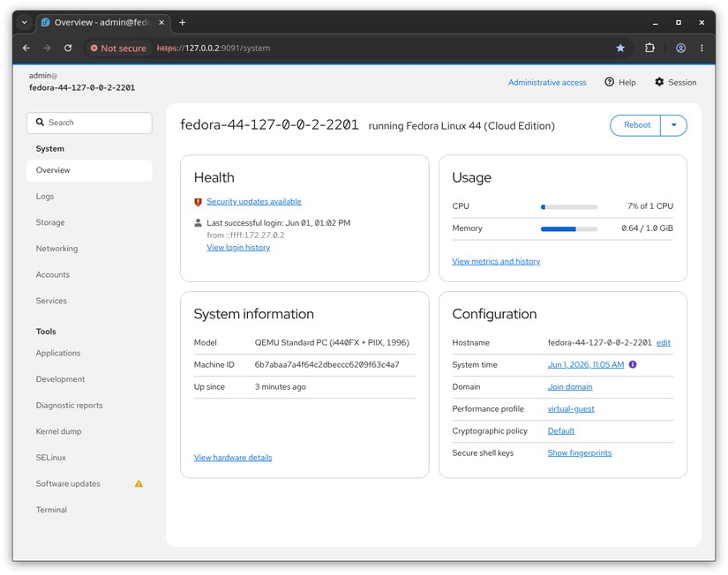728x575 pixels.
Task: Open the browser three-dot menu
Action: click(702, 49)
